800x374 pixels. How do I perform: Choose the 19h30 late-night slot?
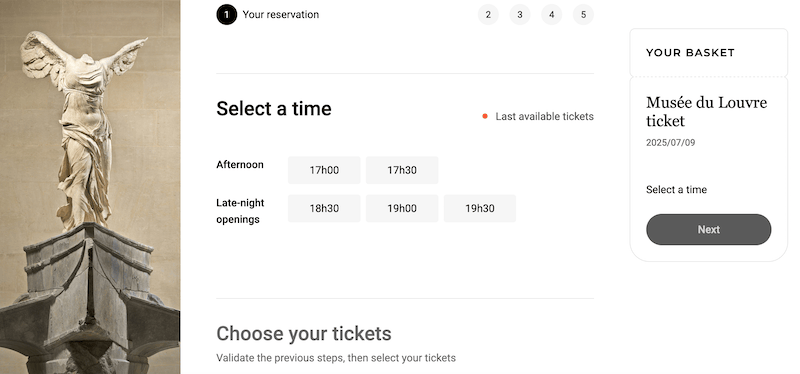point(480,208)
